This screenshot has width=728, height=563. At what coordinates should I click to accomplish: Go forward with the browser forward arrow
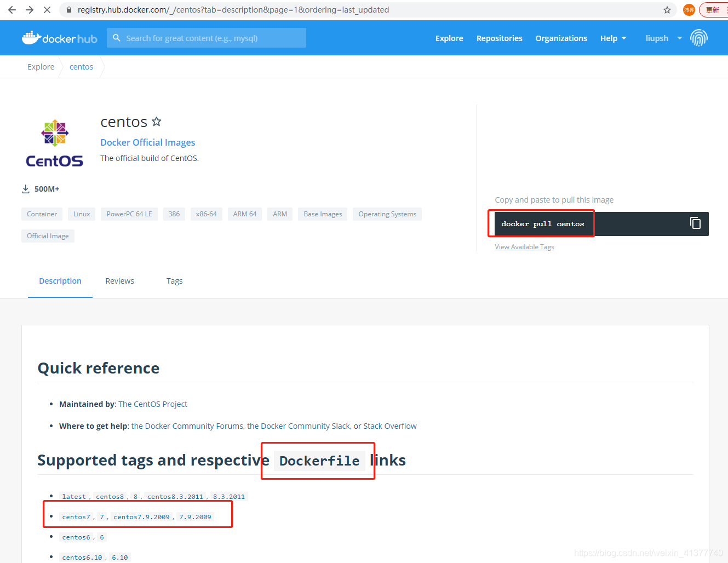coord(30,10)
